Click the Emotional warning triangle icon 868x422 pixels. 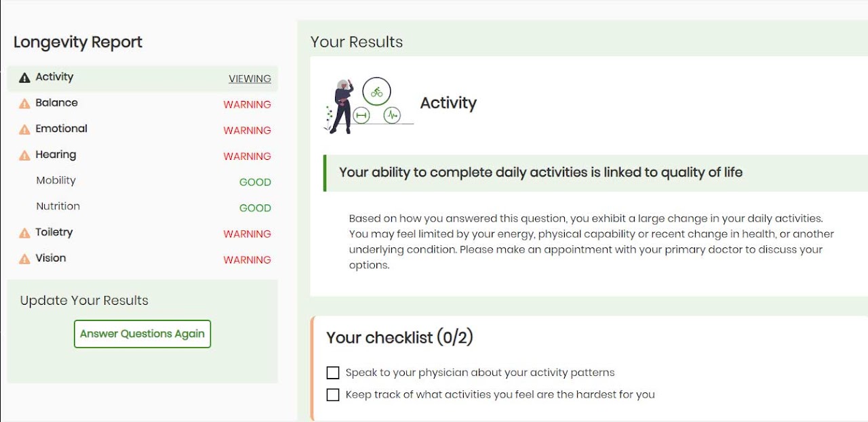point(25,129)
